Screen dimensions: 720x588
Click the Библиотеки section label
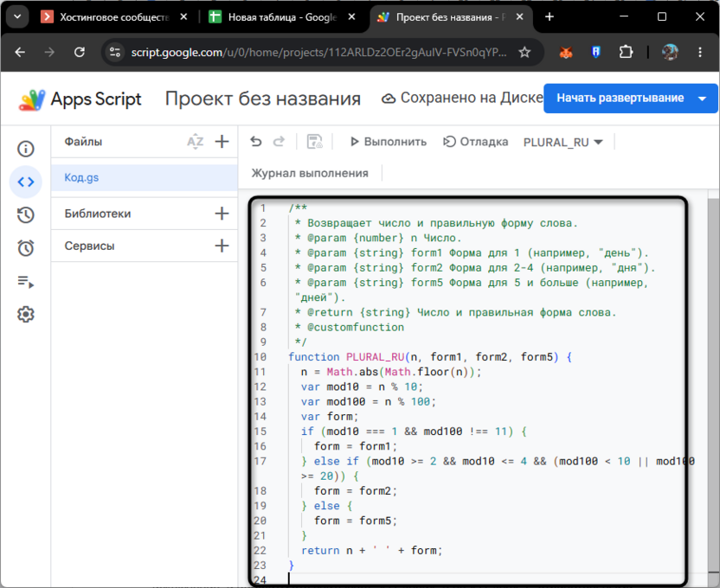click(x=98, y=214)
